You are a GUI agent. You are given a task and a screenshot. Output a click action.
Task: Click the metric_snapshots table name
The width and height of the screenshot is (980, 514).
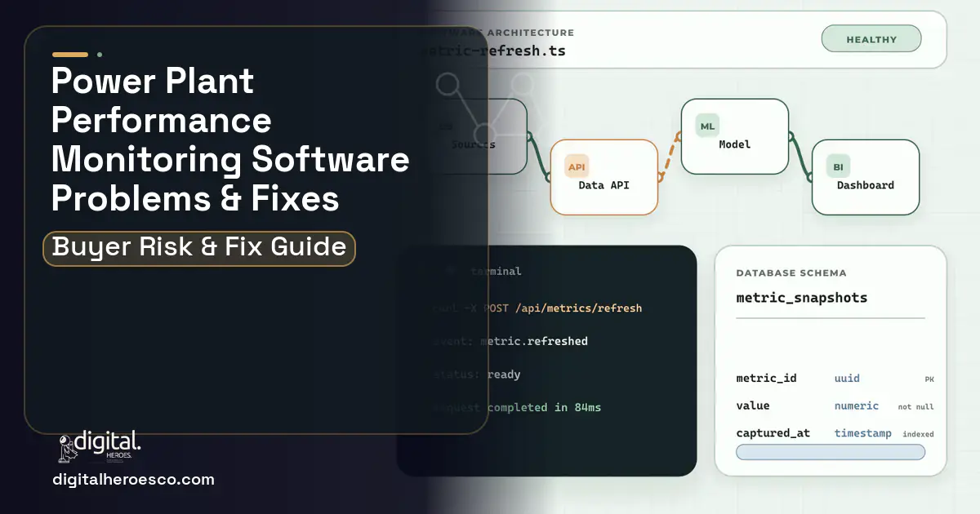(802, 298)
